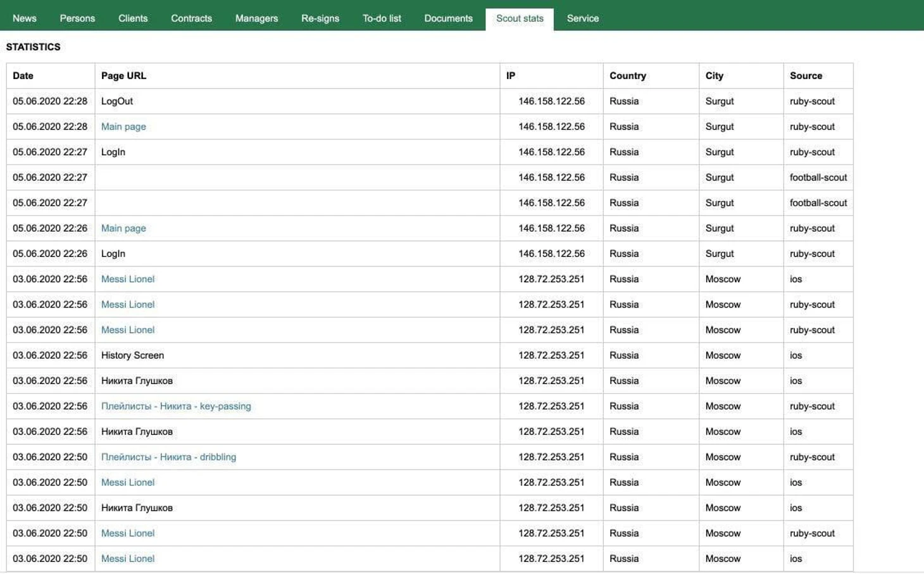The height and width of the screenshot is (574, 924).
Task: Click the Country column header
Action: [x=627, y=76]
